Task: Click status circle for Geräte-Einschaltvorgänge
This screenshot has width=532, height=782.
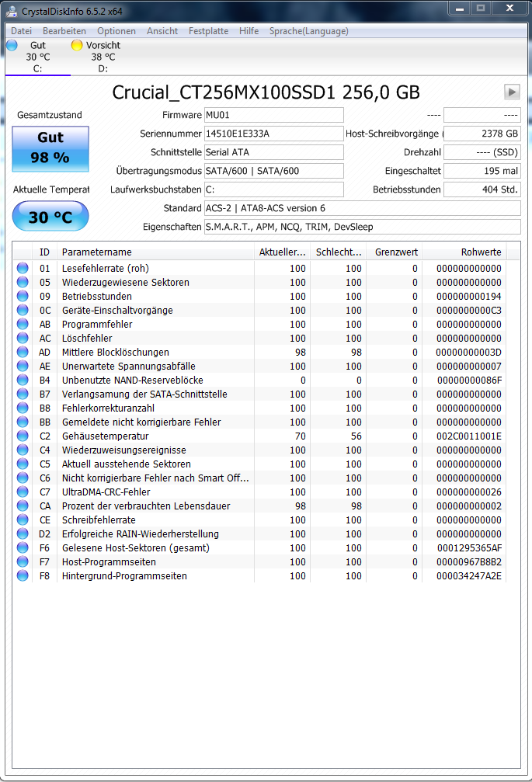Action: click(23, 310)
